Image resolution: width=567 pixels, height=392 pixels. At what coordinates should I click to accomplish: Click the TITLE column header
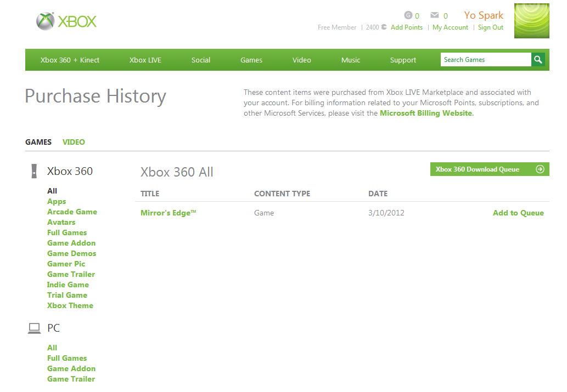150,194
